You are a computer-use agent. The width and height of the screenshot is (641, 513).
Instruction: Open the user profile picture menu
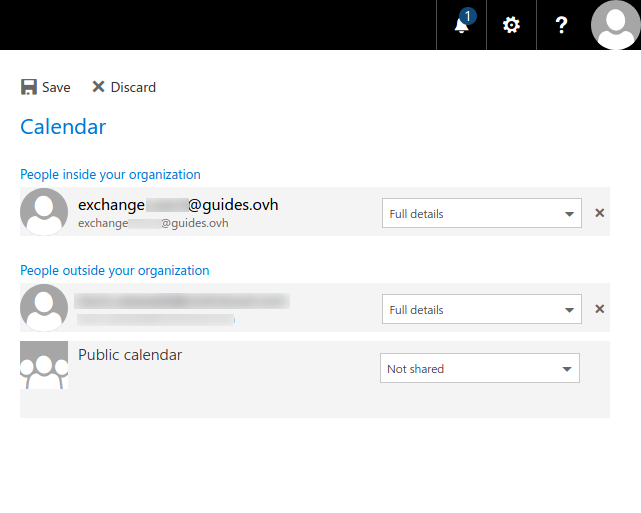click(615, 25)
